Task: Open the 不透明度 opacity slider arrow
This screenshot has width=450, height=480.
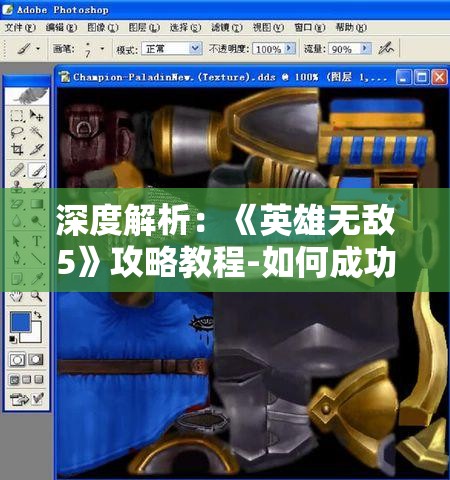Action: pos(290,49)
